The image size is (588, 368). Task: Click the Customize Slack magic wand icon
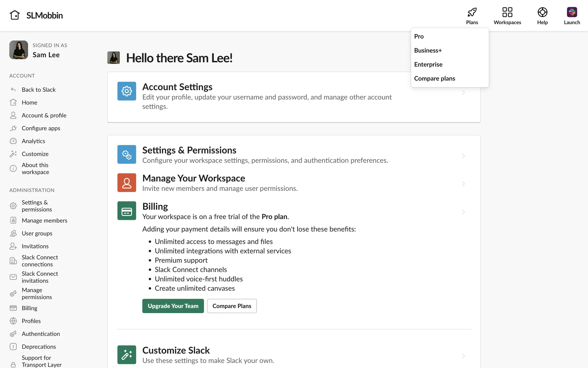coord(126,355)
